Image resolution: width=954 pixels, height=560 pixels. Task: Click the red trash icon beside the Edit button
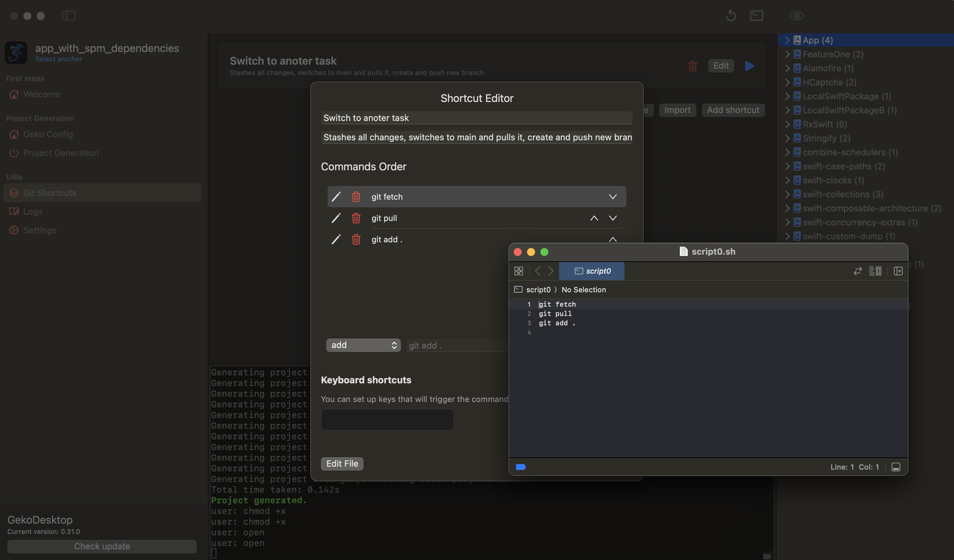pyautogui.click(x=692, y=66)
